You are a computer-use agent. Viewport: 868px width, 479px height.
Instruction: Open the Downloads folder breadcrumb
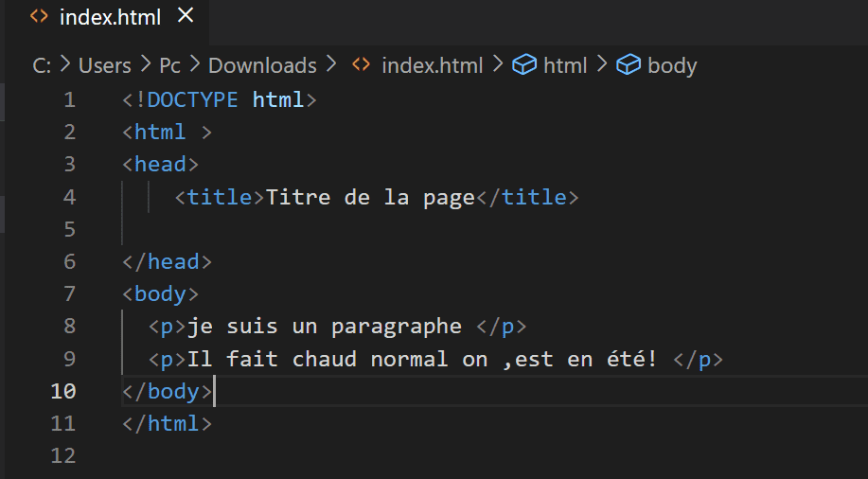[262, 66]
